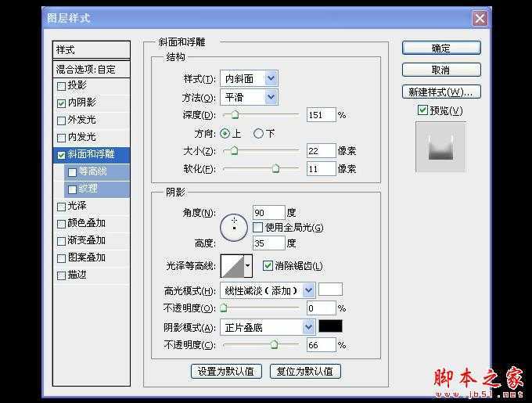Uncheck 消除锯齿 anti-alias option

(x=268, y=265)
